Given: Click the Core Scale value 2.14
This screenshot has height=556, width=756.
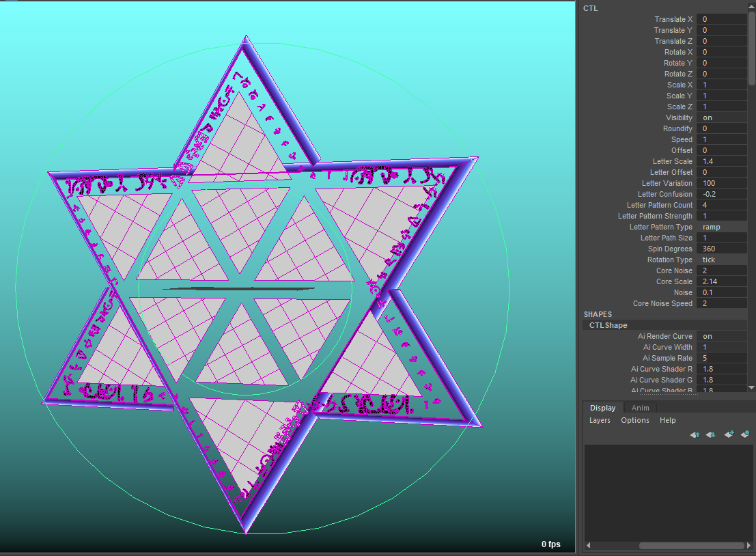Looking at the screenshot, I should pyautogui.click(x=722, y=281).
